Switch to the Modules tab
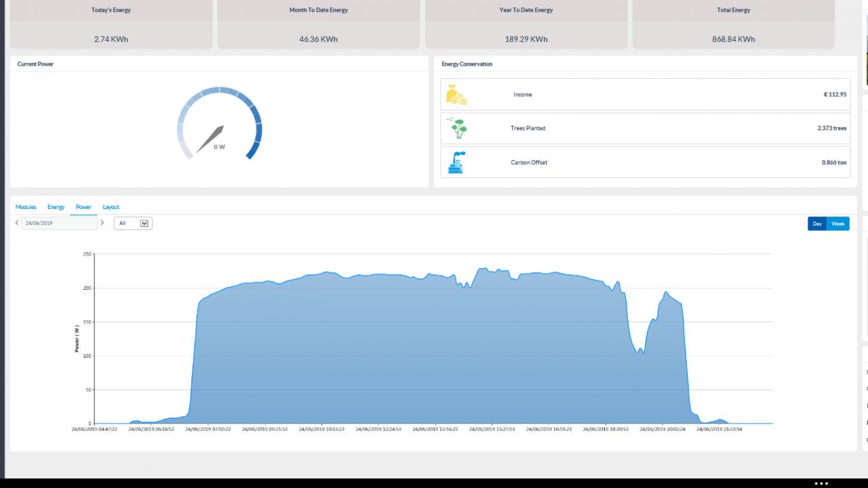The height and width of the screenshot is (488, 868). [x=26, y=207]
